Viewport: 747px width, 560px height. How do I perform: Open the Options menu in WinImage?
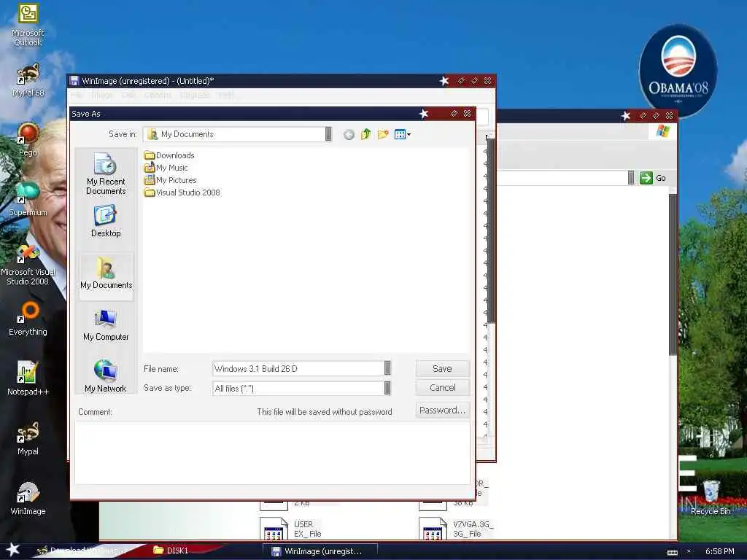[x=158, y=96]
